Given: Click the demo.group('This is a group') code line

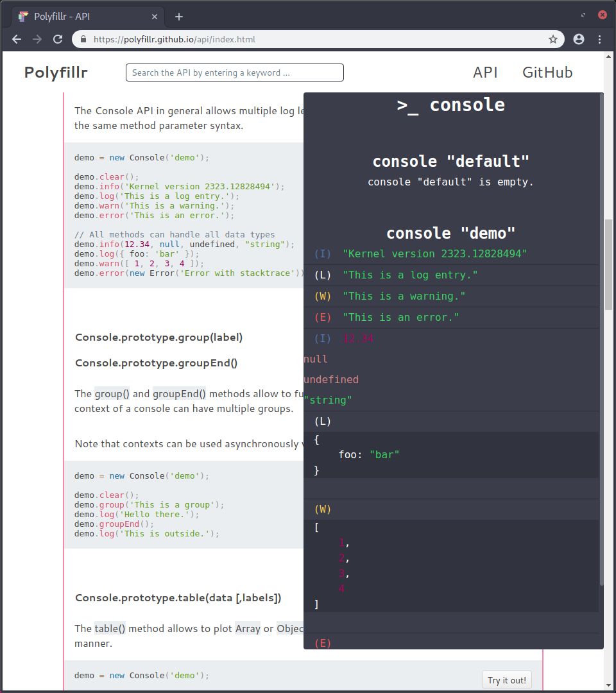Looking at the screenshot, I should 150,505.
